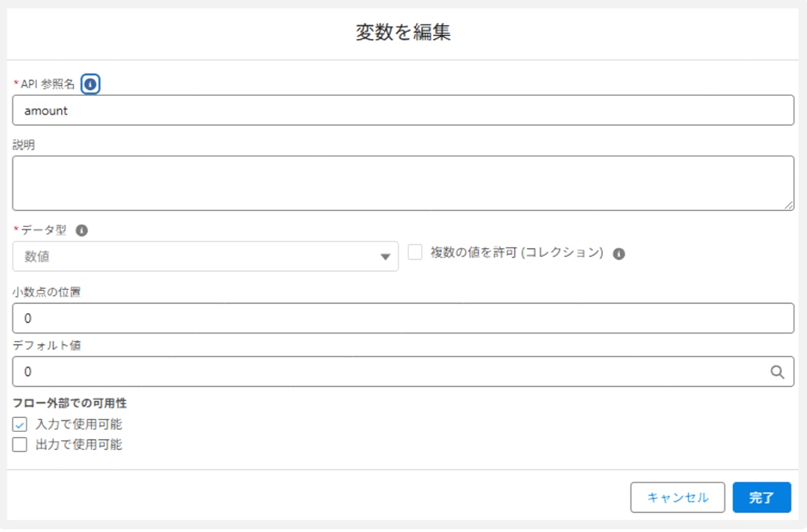807x532 pixels.
Task: Click the 変数を編集 dialog title
Action: point(403,33)
